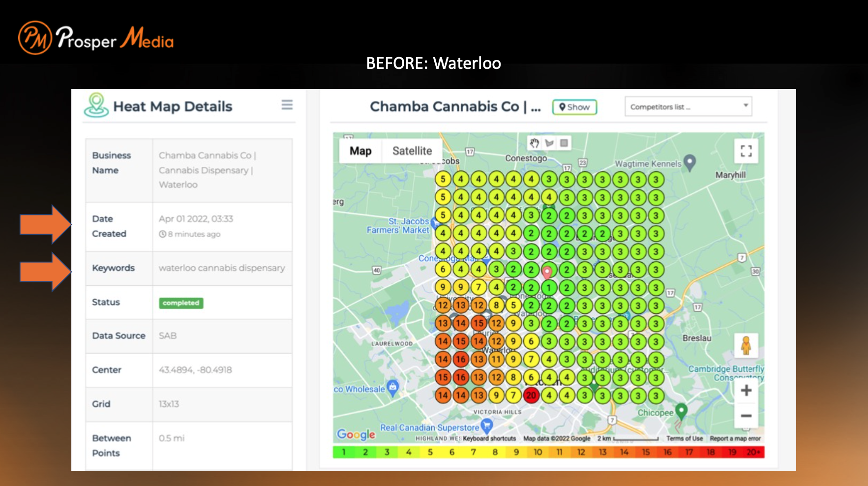
Task: Click the Conestogo place label on map
Action: click(x=526, y=158)
